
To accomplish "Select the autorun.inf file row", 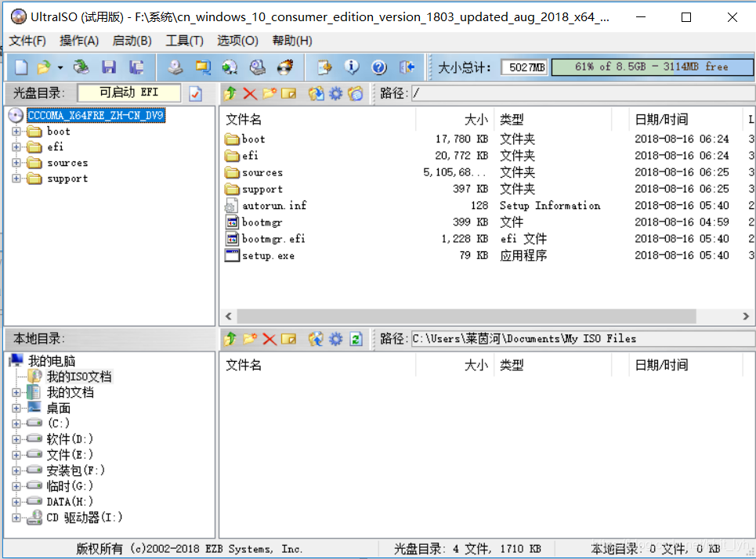I will (x=487, y=206).
